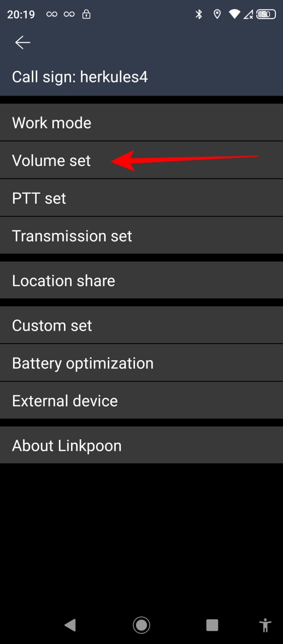Open Location share settings
This screenshot has width=283, height=644.
click(141, 280)
